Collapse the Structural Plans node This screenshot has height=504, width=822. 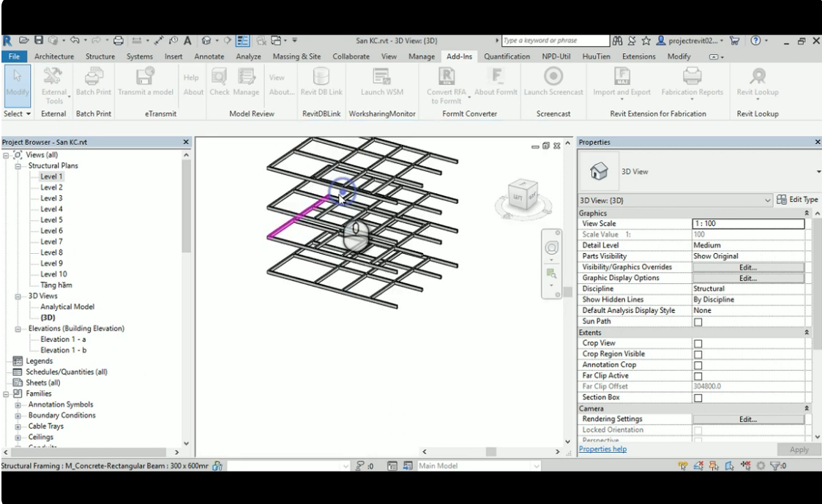coord(18,166)
